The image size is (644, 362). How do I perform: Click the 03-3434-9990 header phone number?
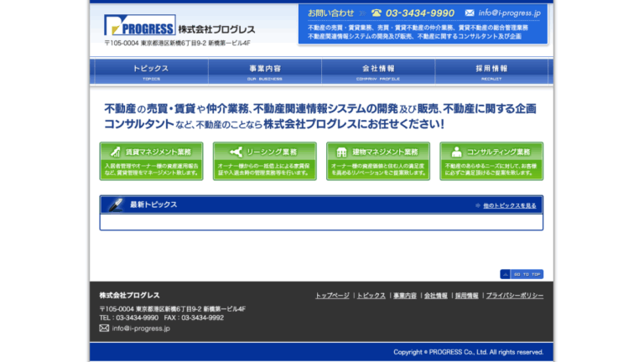pyautogui.click(x=420, y=13)
